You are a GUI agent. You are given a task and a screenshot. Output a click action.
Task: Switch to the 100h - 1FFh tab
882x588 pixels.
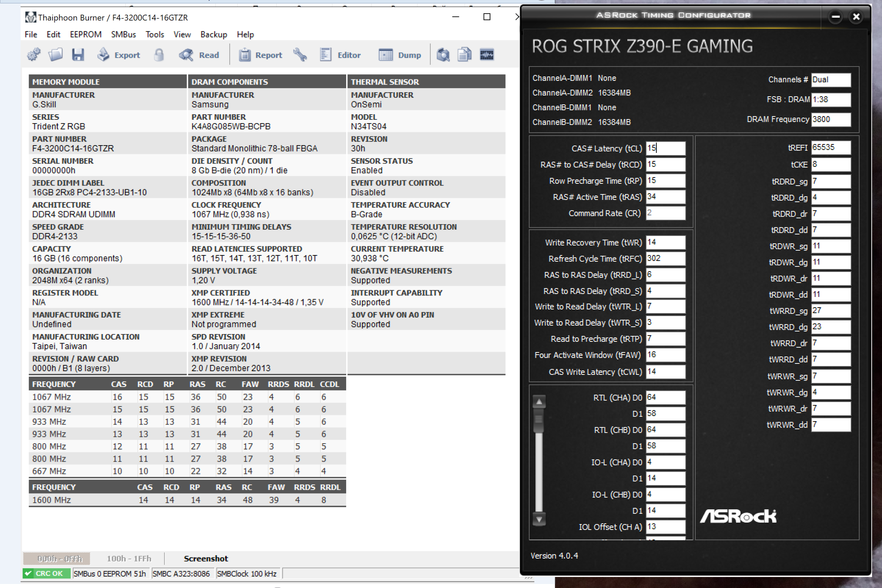[x=129, y=558]
